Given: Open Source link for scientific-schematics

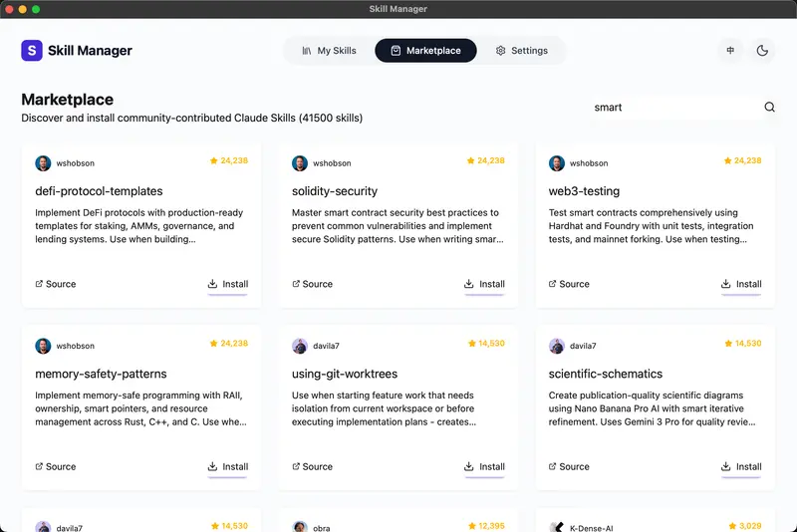Looking at the screenshot, I should click(x=568, y=466).
